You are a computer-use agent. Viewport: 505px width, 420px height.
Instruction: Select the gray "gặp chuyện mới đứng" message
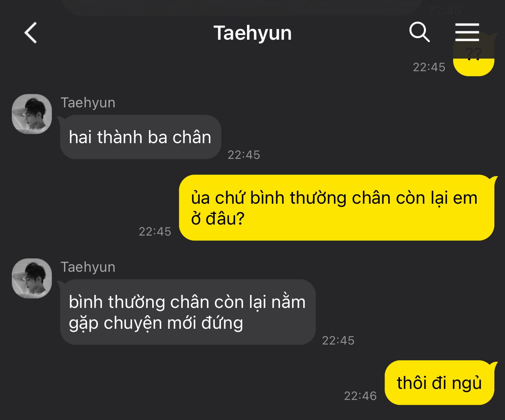tap(188, 312)
